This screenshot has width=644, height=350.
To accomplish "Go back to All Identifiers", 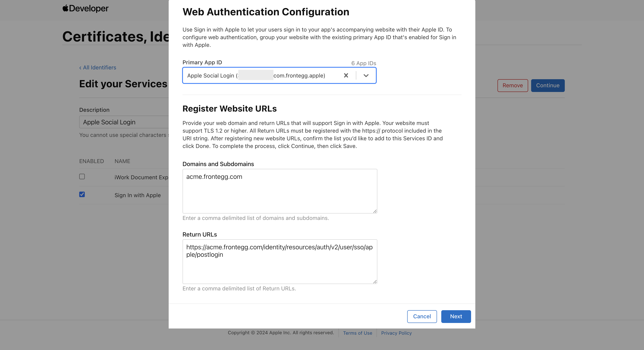I will click(x=98, y=67).
